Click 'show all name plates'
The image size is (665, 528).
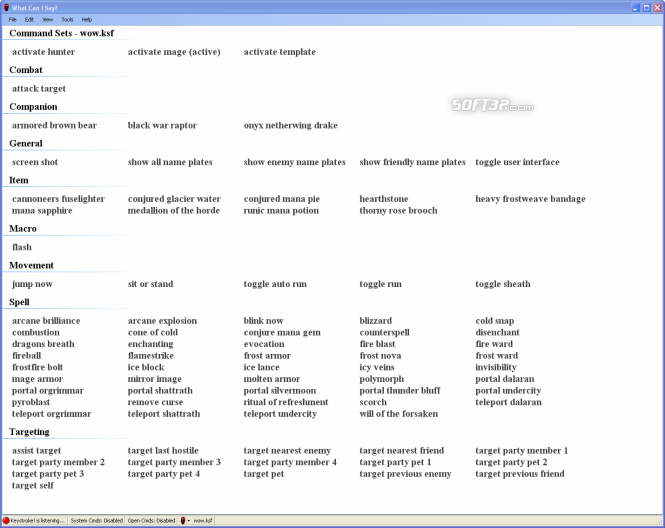(170, 162)
